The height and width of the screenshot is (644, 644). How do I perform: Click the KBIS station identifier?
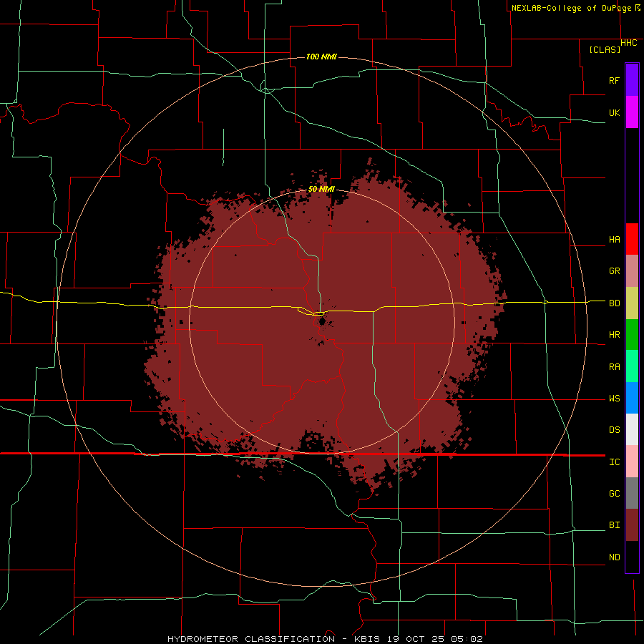click(x=367, y=639)
